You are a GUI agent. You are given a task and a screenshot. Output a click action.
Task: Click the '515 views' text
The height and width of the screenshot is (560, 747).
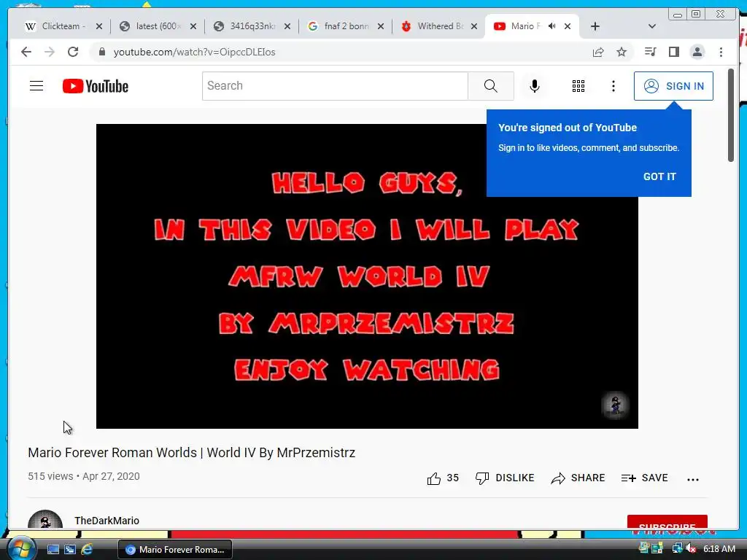(x=50, y=476)
